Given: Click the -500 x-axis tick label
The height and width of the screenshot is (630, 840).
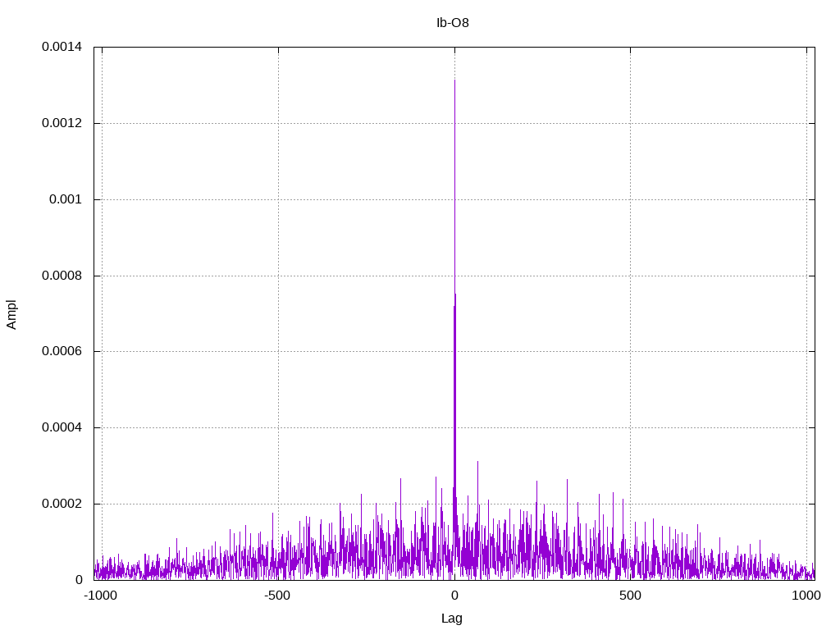Looking at the screenshot, I should click(x=277, y=596).
